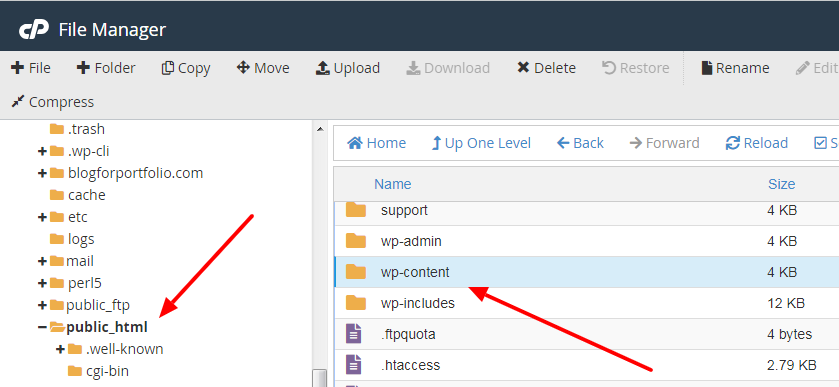Click the Edit toolbar button

tap(817, 68)
